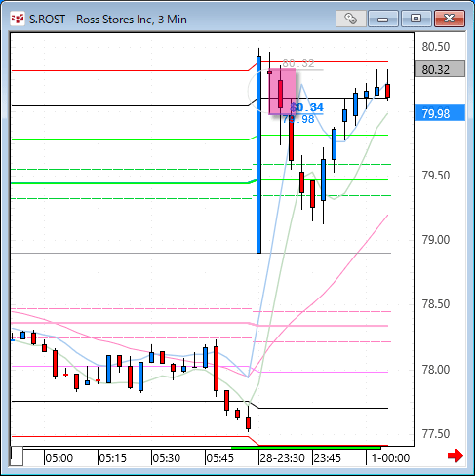Click the 80.50 price scale label
Screen dimensions: 475x476
(436, 47)
